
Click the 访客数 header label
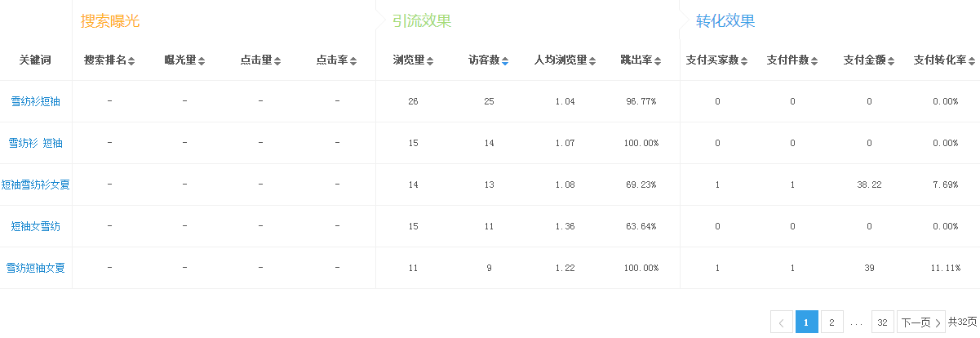point(484,60)
